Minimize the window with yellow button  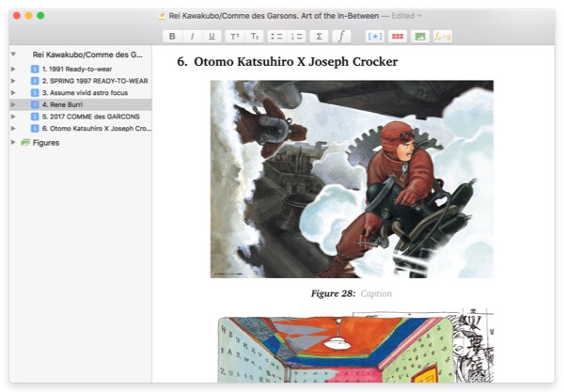[x=29, y=15]
